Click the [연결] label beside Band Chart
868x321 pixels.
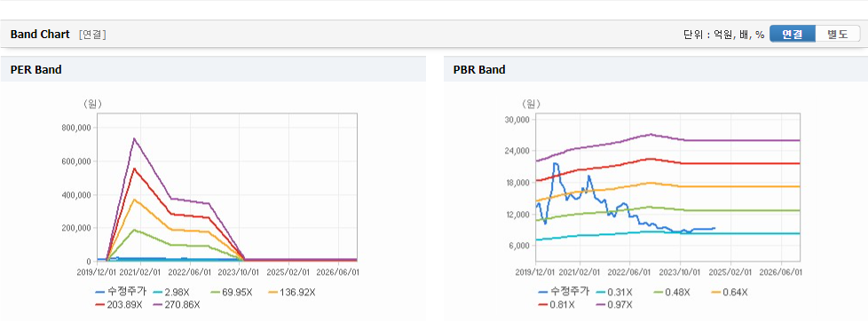click(x=92, y=35)
